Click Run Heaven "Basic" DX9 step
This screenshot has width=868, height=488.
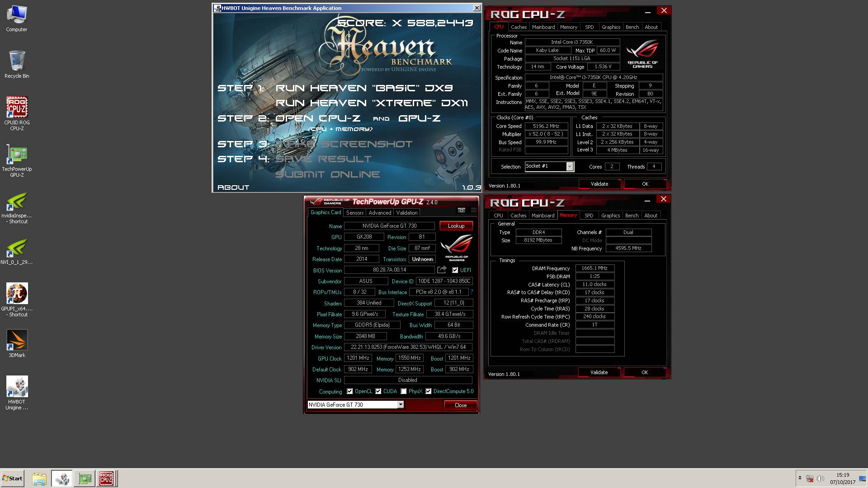(x=364, y=88)
